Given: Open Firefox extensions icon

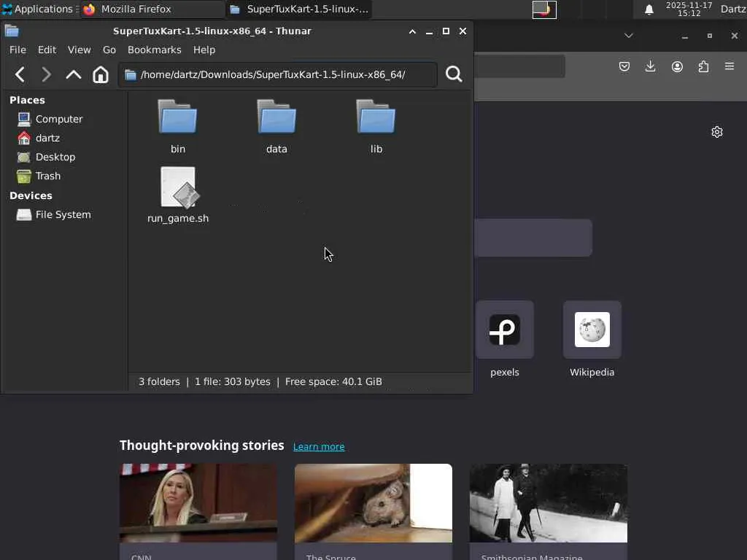Looking at the screenshot, I should tap(703, 66).
